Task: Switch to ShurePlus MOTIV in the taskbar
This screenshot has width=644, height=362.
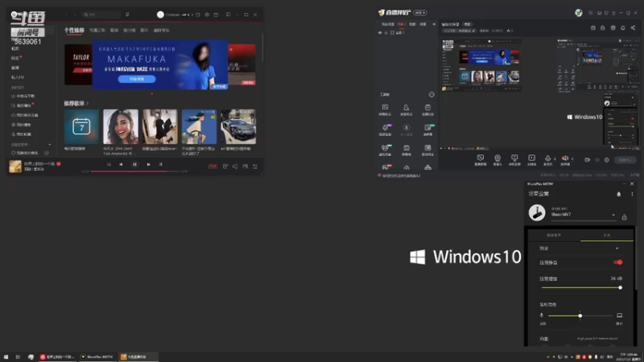Action: tap(97, 357)
